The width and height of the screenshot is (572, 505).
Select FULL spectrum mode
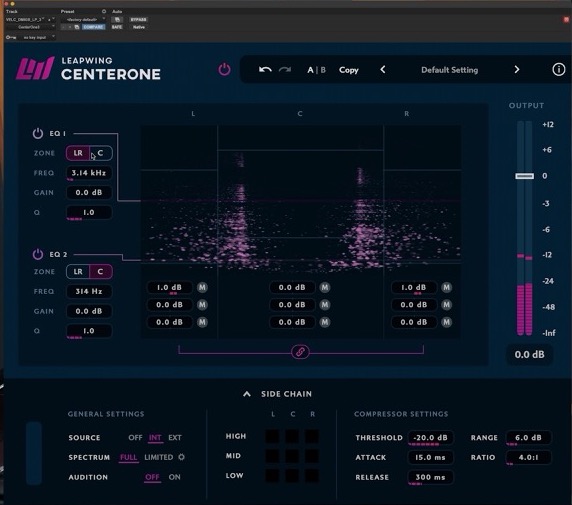tap(128, 457)
